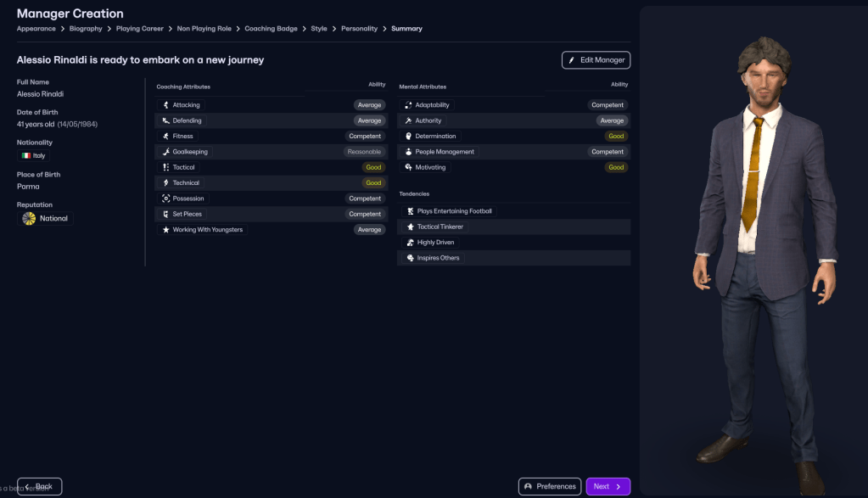The image size is (868, 498).
Task: Jump to the Playing Career step
Action: coord(139,29)
